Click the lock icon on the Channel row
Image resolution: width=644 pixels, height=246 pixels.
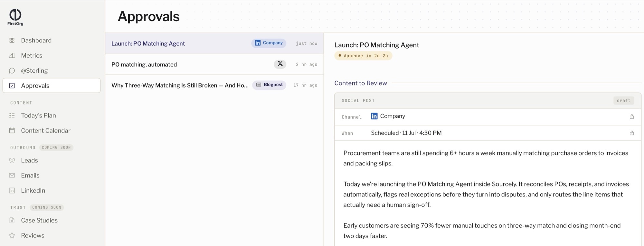[631, 117]
